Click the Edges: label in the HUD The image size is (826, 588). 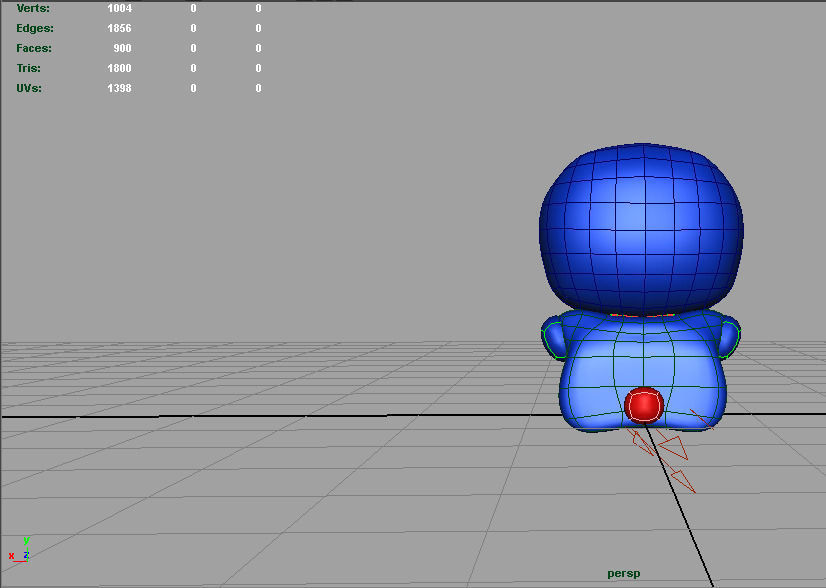click(x=35, y=28)
